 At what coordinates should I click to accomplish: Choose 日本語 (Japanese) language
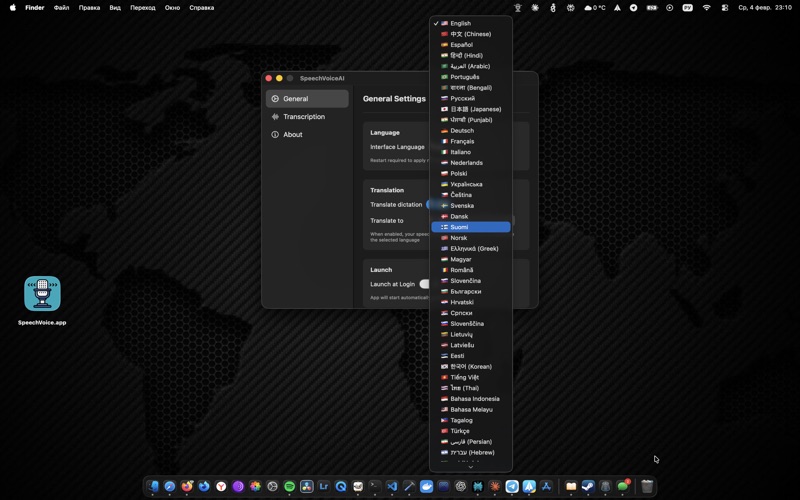coord(471,109)
